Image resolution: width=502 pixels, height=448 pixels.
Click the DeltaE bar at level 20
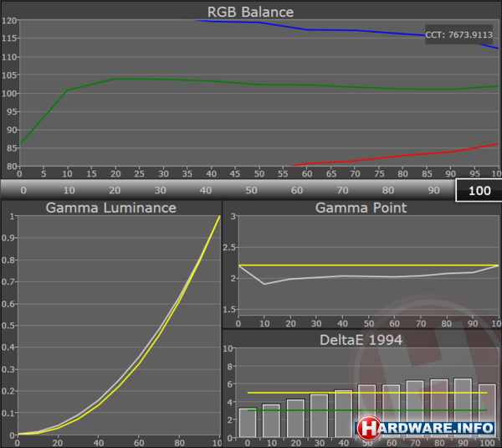pos(295,418)
